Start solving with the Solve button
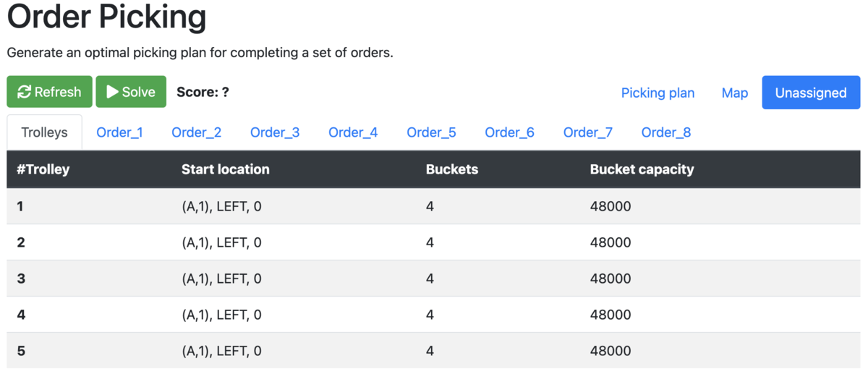Image resolution: width=868 pixels, height=374 pixels. click(x=131, y=92)
